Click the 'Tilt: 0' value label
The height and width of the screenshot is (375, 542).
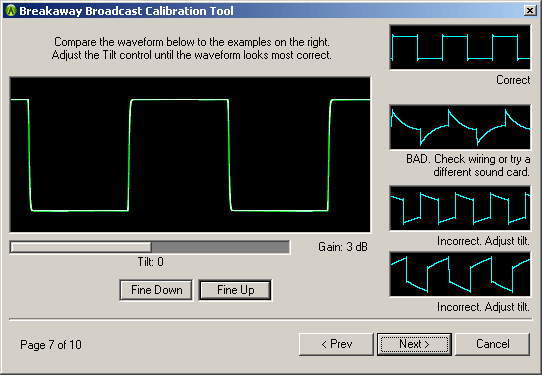point(151,262)
